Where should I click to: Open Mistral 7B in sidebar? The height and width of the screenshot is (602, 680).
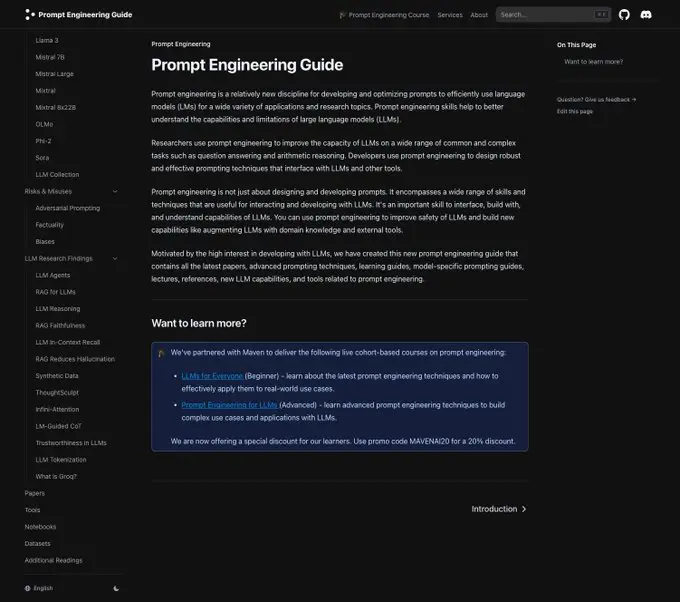tap(50, 57)
